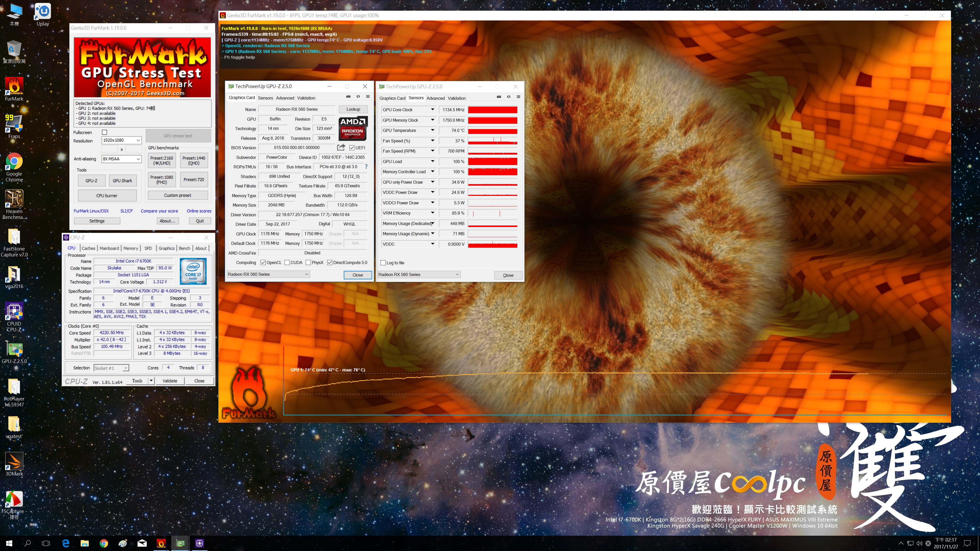Open the Online scores link

click(199, 211)
